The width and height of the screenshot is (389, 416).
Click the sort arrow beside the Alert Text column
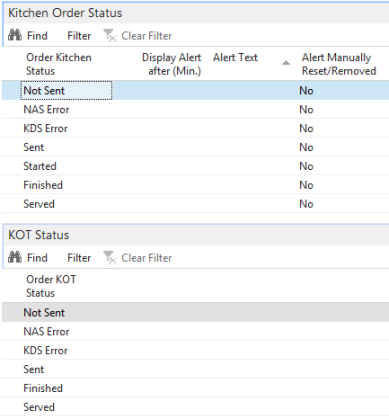[x=286, y=63]
